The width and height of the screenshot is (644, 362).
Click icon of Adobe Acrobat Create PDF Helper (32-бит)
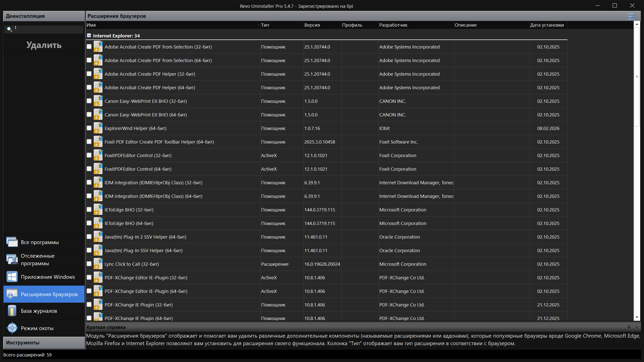coord(98,74)
